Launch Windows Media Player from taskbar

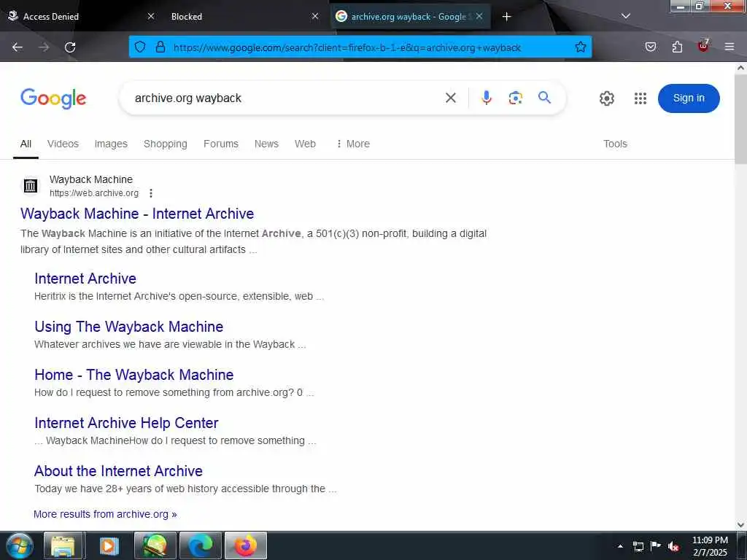click(109, 545)
